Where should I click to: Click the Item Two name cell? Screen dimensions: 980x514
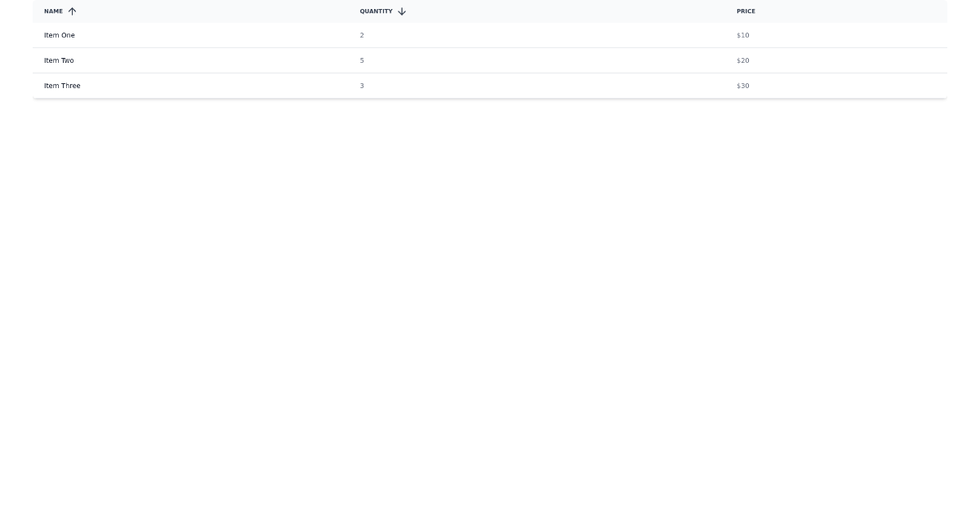[58, 60]
